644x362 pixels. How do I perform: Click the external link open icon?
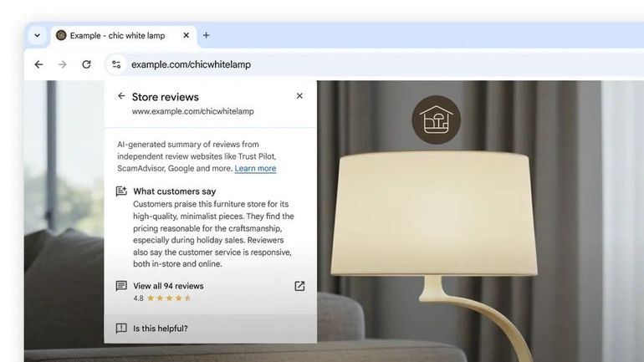pyautogui.click(x=299, y=286)
